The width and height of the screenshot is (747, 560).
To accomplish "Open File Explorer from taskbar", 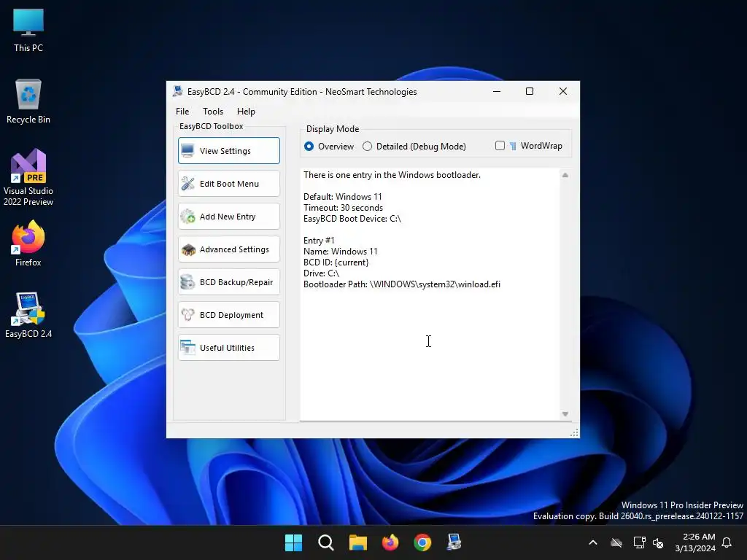I will coord(357,542).
